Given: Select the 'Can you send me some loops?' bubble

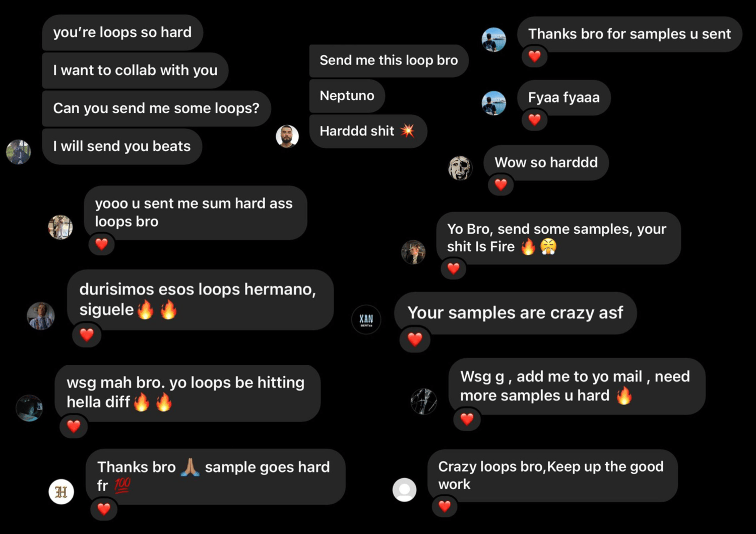Looking at the screenshot, I should (x=157, y=108).
